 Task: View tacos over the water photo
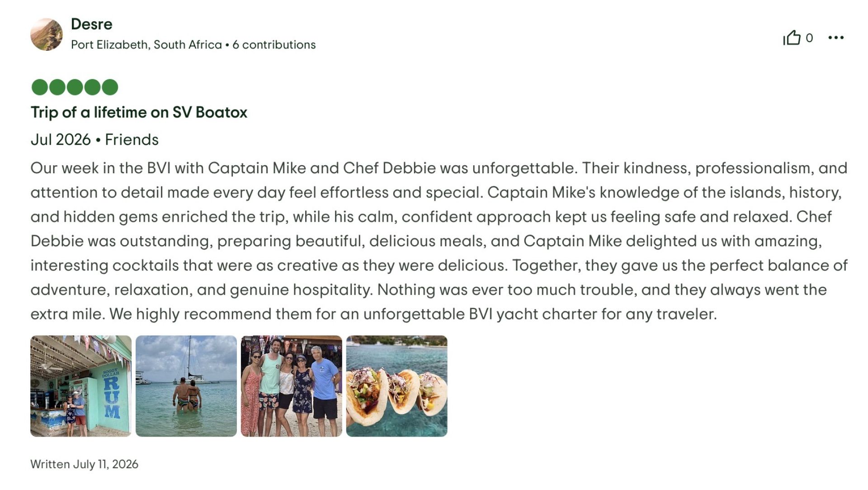[x=397, y=386]
